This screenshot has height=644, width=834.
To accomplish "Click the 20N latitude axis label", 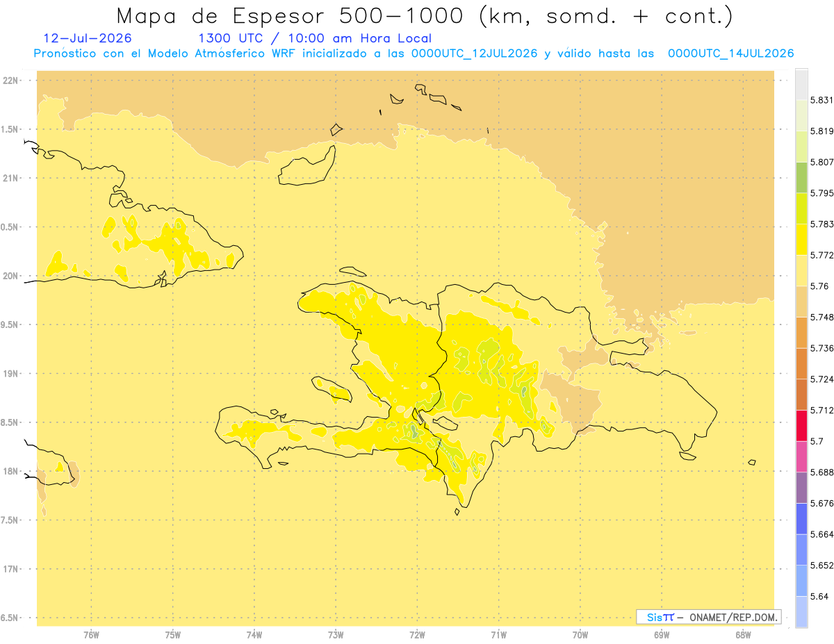I will point(11,276).
